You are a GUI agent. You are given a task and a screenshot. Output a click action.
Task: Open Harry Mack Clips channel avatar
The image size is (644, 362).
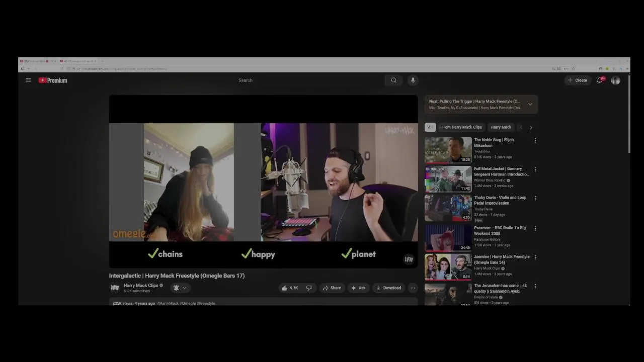pyautogui.click(x=115, y=288)
